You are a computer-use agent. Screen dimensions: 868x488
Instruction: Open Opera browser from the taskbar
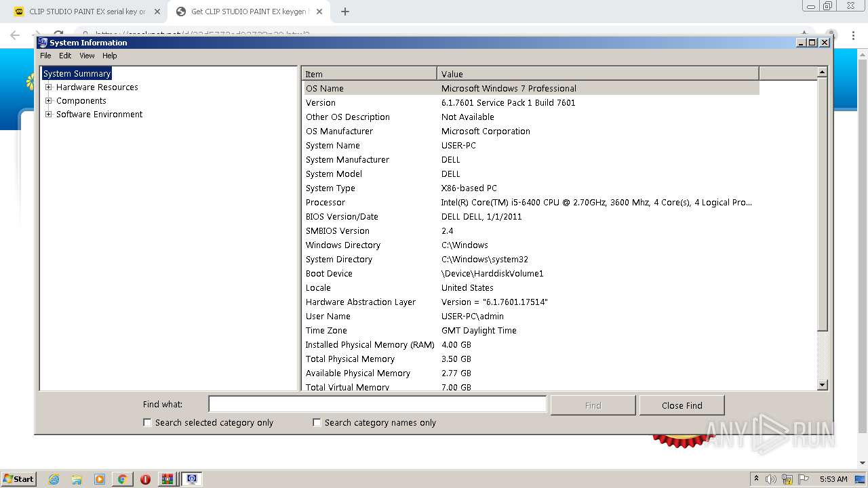coord(145,479)
